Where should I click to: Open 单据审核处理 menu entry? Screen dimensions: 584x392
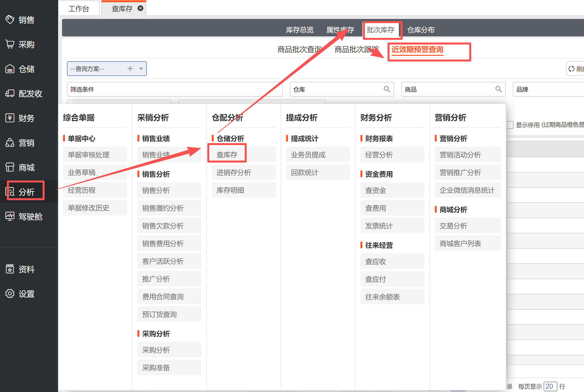(95, 154)
